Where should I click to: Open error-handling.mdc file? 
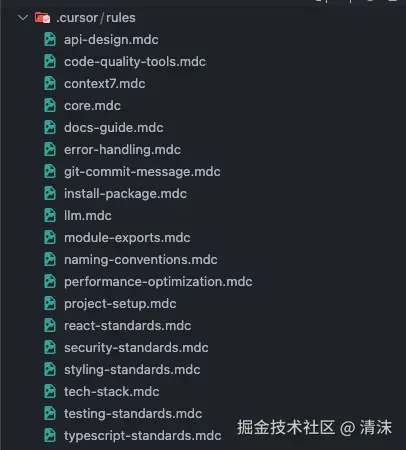click(122, 150)
